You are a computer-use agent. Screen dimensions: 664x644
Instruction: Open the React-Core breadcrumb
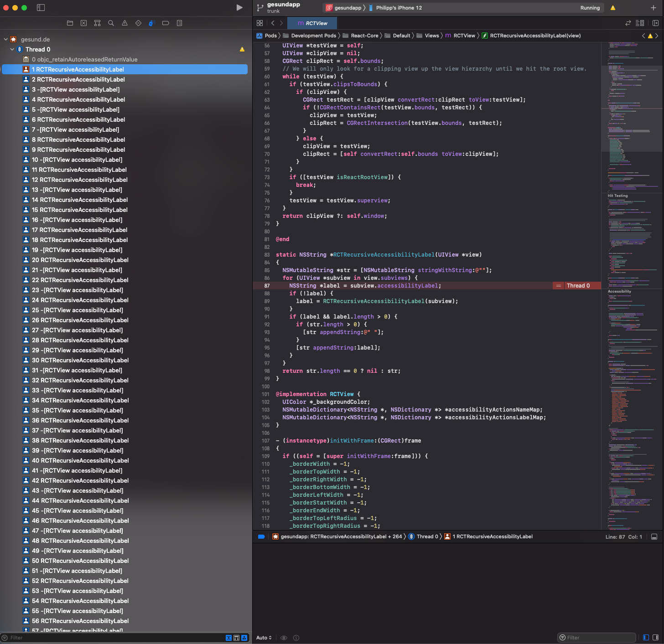point(360,36)
